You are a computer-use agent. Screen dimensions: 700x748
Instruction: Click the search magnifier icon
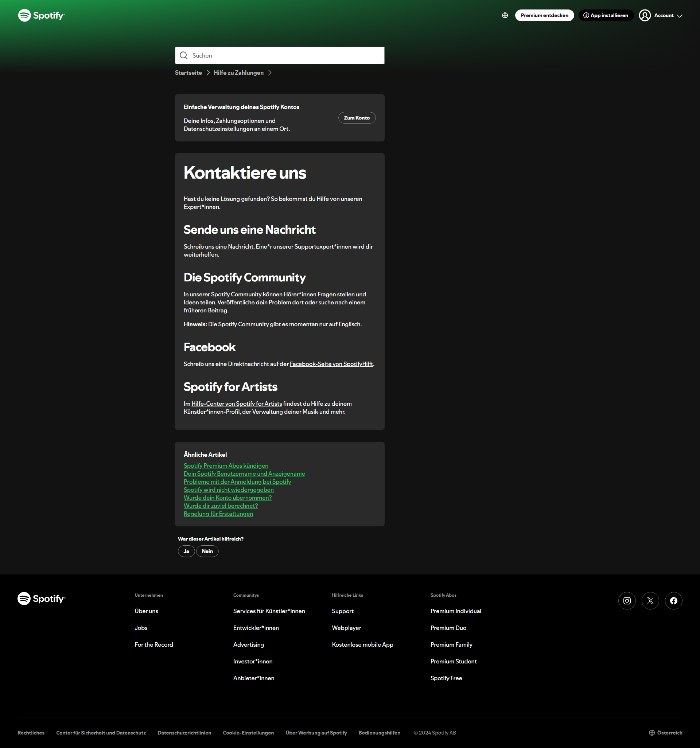click(x=184, y=55)
